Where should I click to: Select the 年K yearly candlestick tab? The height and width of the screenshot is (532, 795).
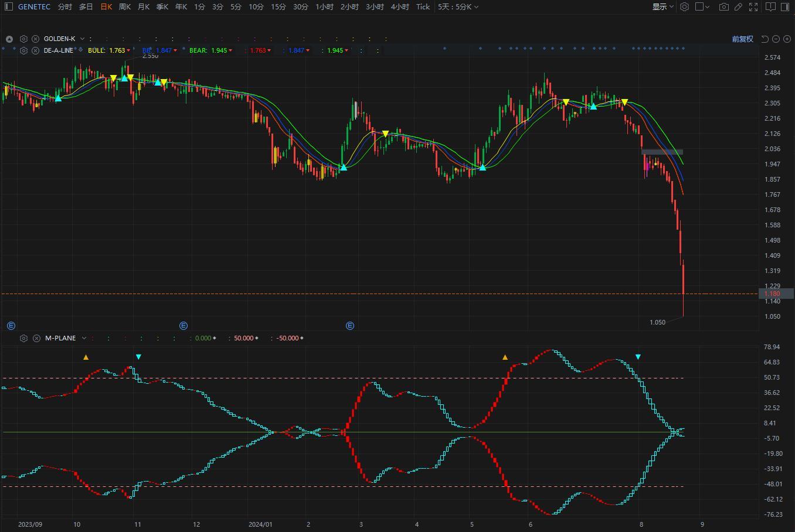pos(181,6)
